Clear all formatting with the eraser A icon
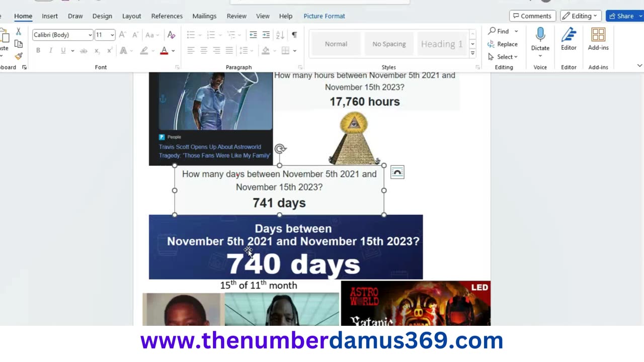This screenshot has width=644, height=362. click(x=171, y=35)
